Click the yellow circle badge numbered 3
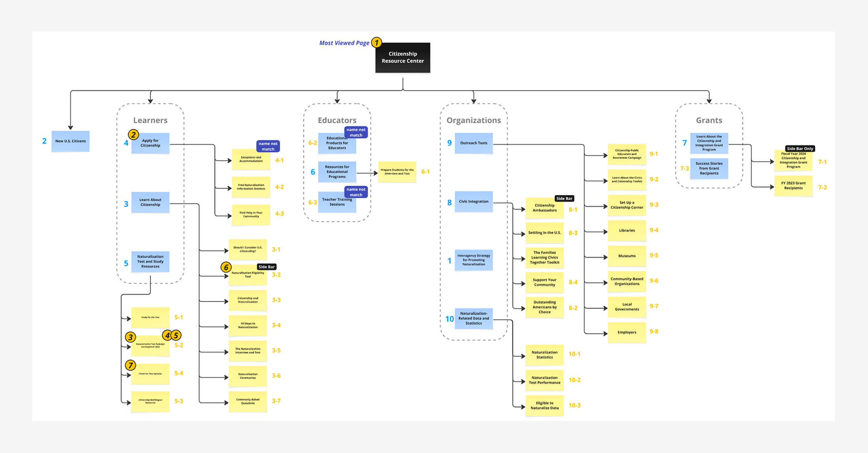Image resolution: width=868 pixels, height=453 pixels. pos(130,337)
